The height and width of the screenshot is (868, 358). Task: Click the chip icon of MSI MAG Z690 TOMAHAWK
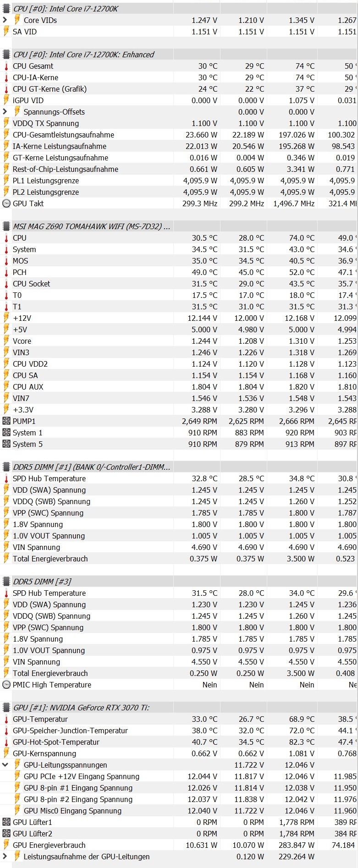coord(6,226)
